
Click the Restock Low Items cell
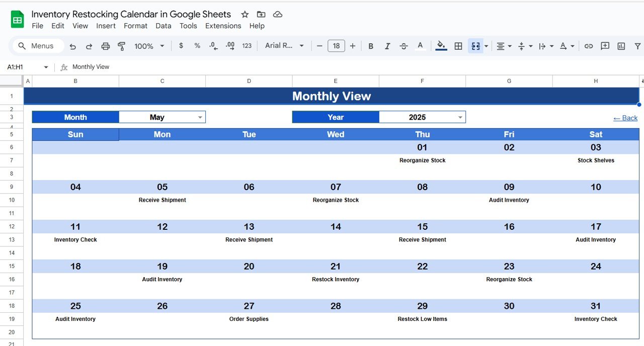click(x=422, y=319)
